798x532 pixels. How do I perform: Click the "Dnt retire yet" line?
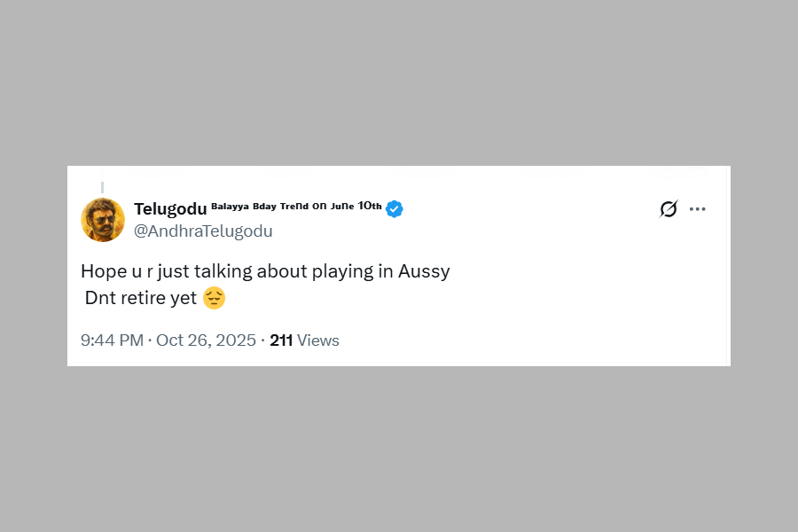pos(140,298)
